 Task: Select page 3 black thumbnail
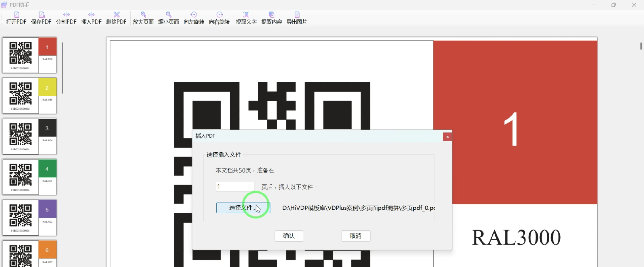click(x=30, y=136)
